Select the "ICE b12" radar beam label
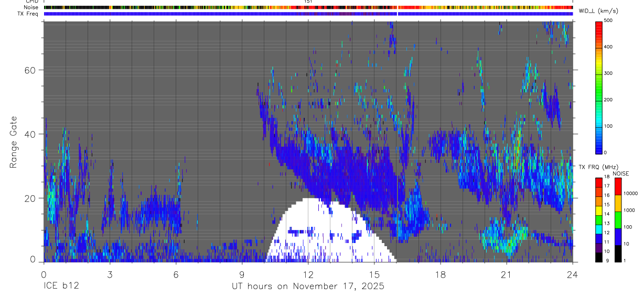This screenshot has width=644, height=297. pyautogui.click(x=61, y=287)
